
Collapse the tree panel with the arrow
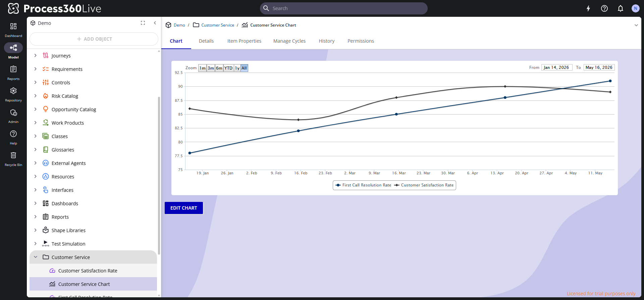(155, 23)
